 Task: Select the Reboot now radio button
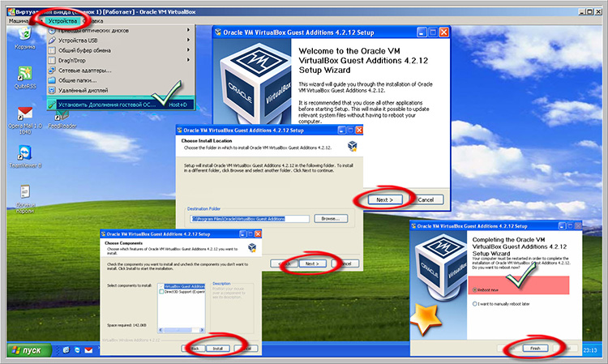coord(474,290)
